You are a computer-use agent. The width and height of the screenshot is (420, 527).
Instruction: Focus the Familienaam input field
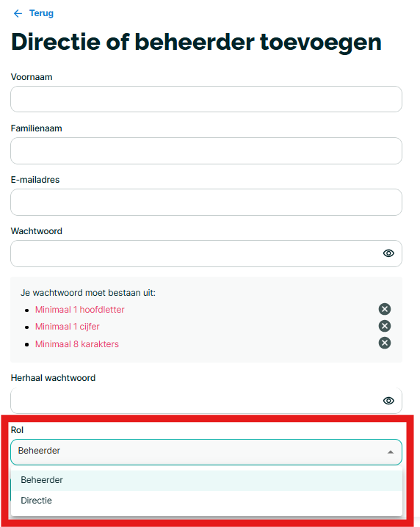coord(206,151)
